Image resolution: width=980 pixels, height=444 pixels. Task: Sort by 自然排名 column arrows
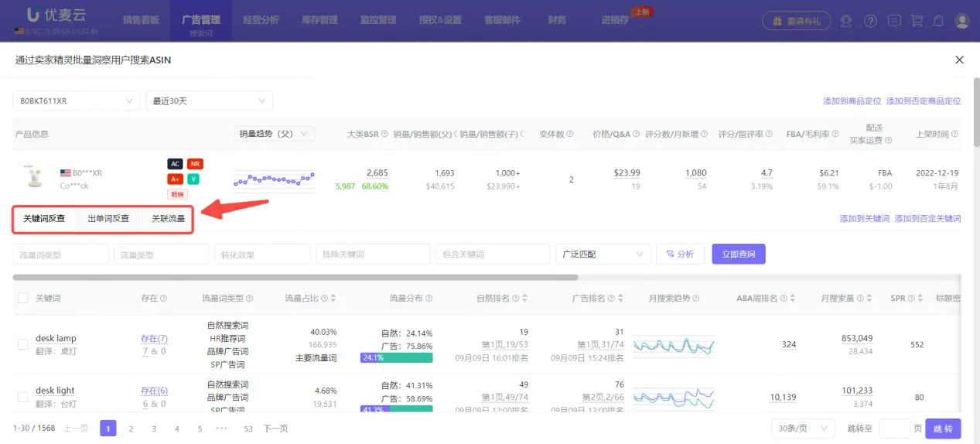tap(525, 298)
